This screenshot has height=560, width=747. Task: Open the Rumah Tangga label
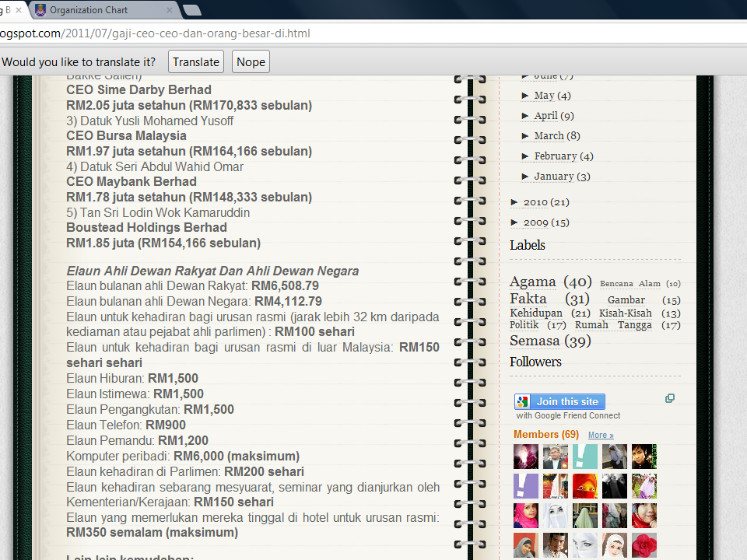613,325
